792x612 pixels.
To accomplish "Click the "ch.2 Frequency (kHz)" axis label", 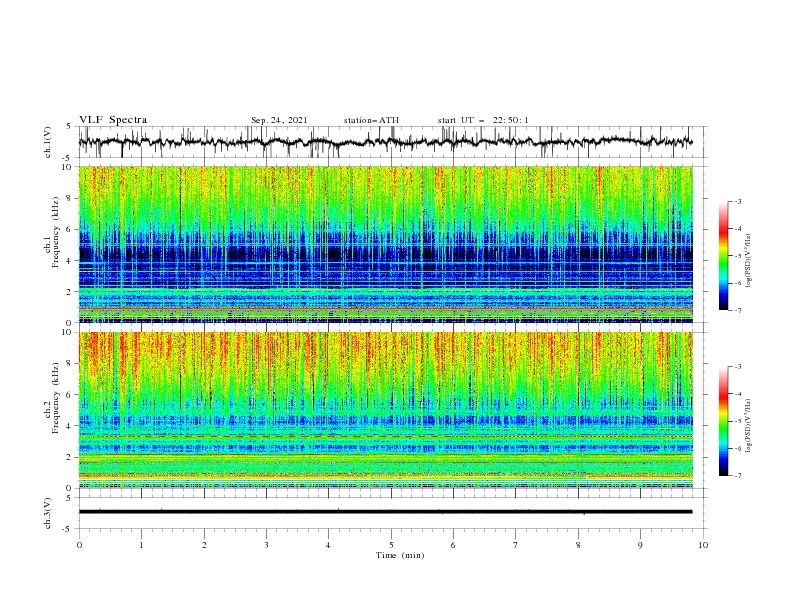I will point(52,398).
